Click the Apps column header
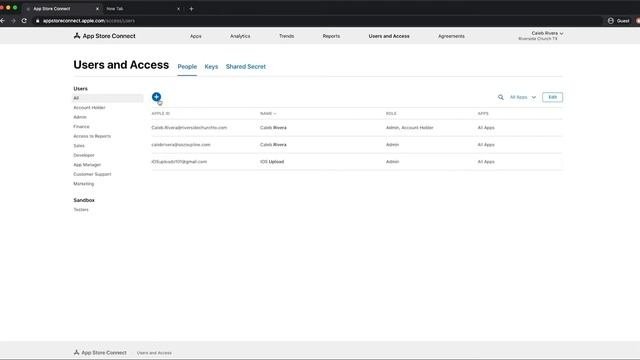The image size is (640, 360). tap(483, 113)
